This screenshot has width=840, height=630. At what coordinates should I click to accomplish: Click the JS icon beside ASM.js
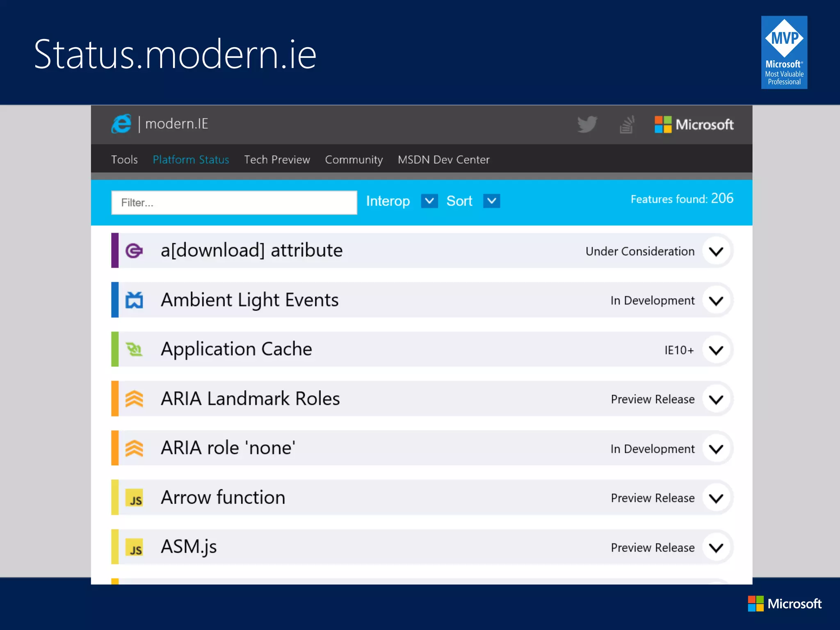[134, 547]
